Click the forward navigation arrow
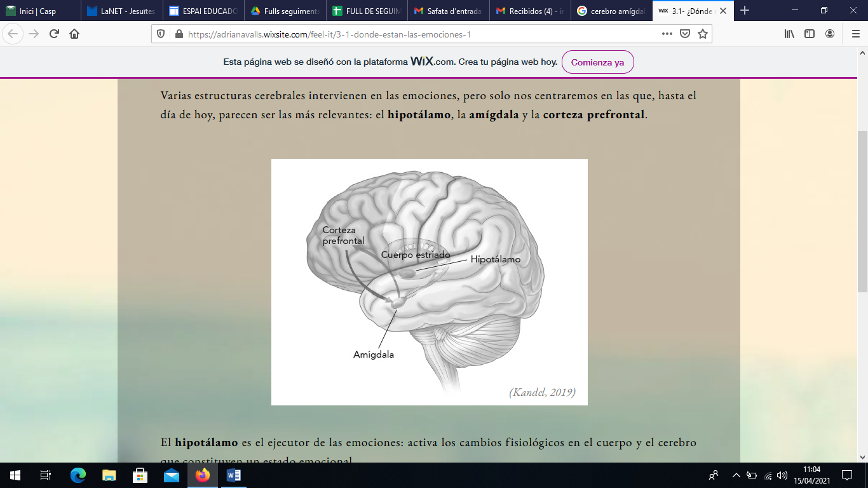Screen dimensions: 868x488 tap(32, 34)
